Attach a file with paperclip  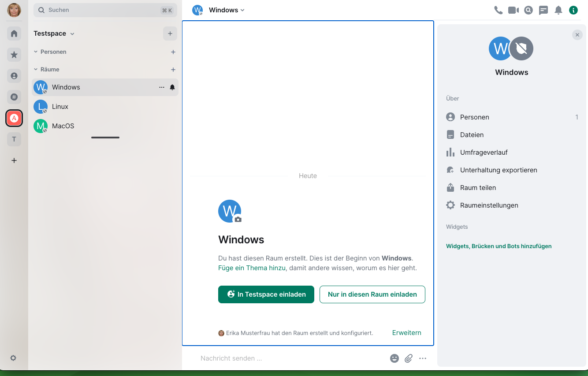click(x=409, y=358)
